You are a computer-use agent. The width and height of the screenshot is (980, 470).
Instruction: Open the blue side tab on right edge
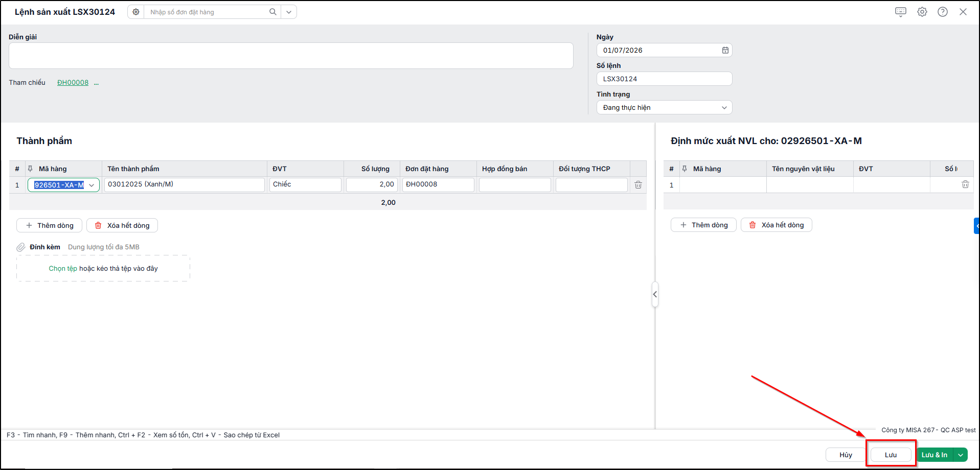click(977, 225)
